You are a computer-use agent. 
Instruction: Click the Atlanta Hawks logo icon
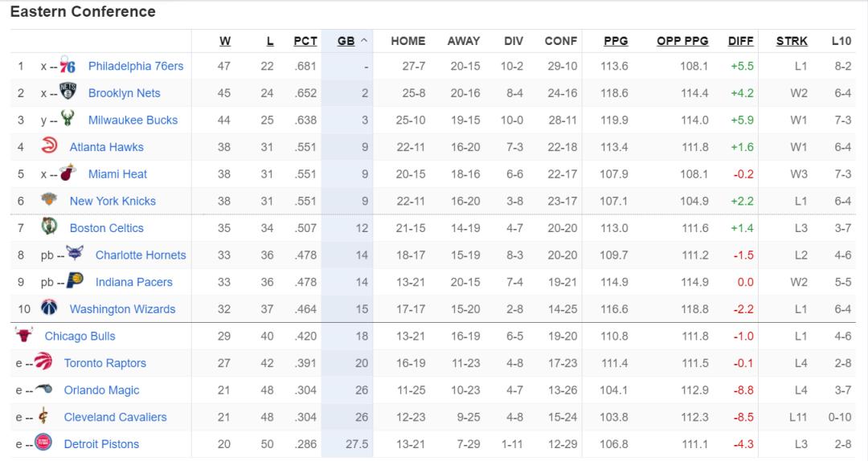(x=49, y=147)
